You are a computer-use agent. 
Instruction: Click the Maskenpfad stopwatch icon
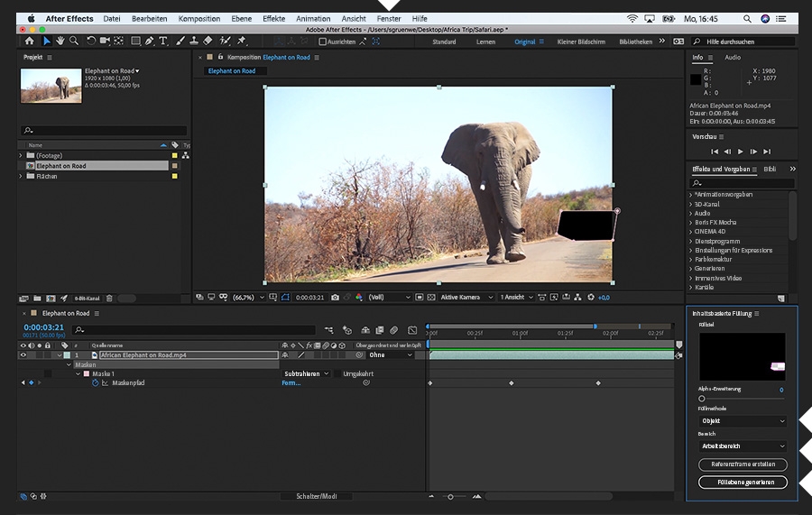coord(95,383)
